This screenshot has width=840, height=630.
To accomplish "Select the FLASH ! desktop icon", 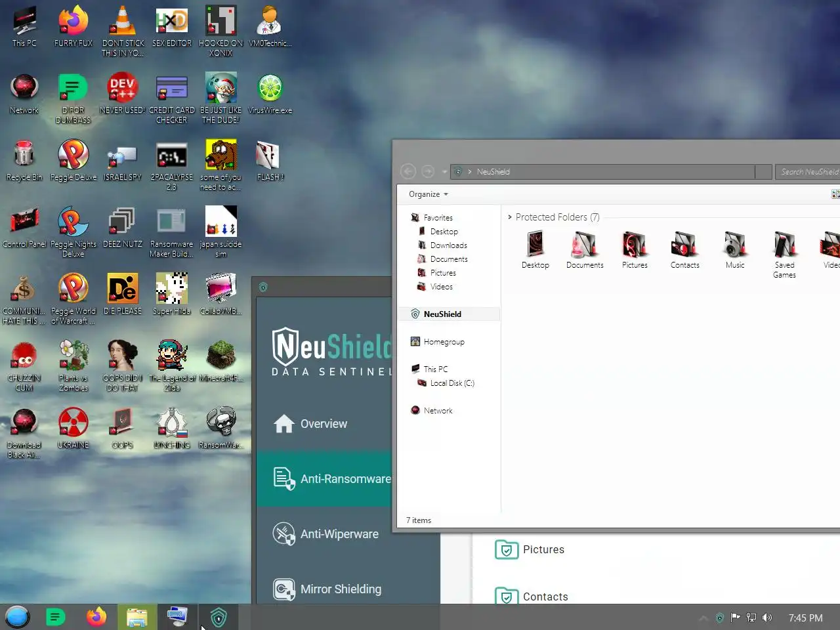I will point(270,161).
